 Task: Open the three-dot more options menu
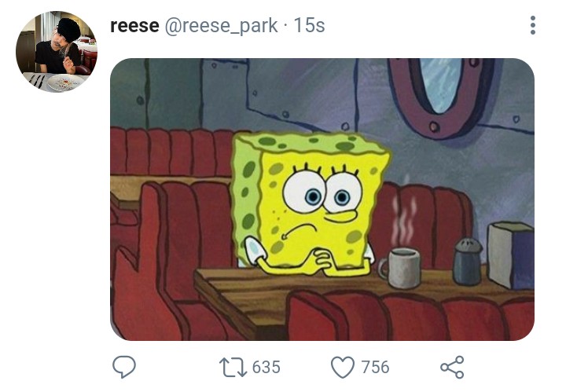tap(533, 25)
